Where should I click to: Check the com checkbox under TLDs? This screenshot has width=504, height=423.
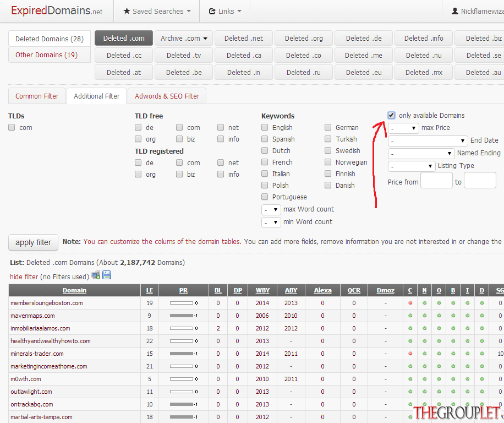(12, 127)
